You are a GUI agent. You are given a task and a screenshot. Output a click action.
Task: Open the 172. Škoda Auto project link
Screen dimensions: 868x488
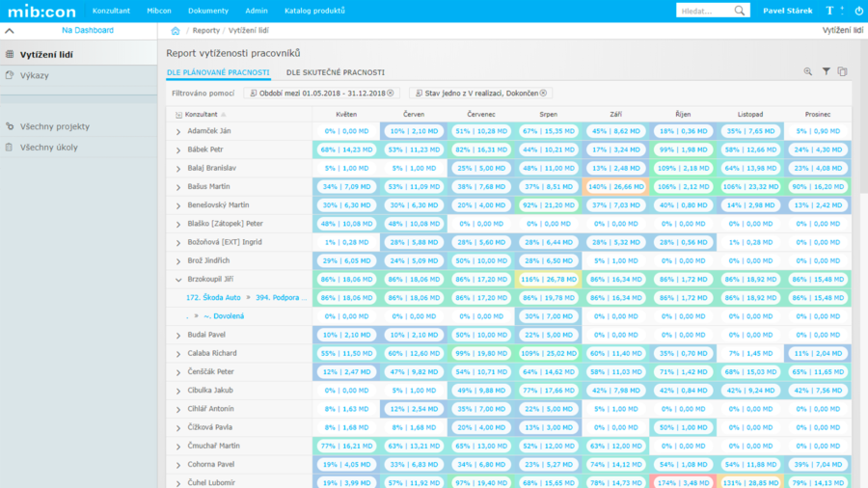[213, 298]
